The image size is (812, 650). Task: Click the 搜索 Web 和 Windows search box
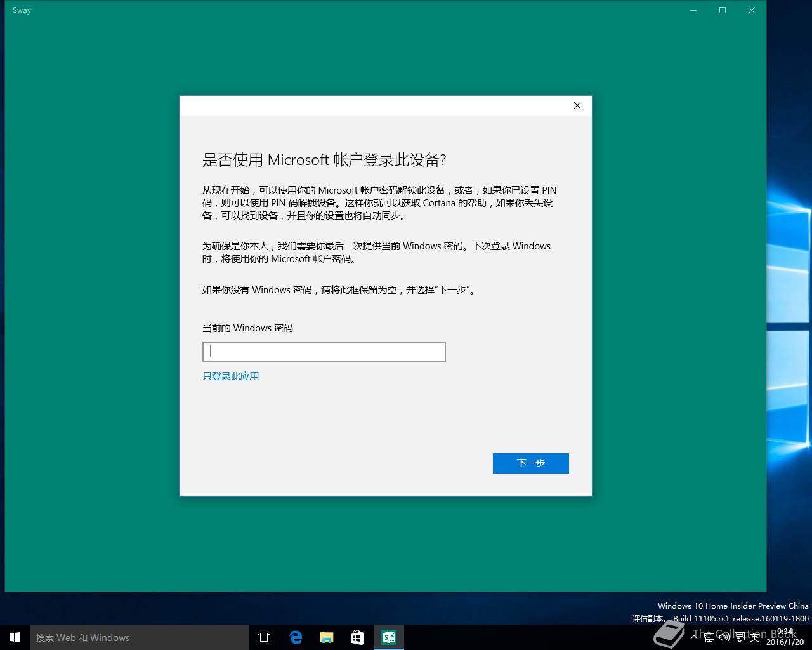[x=140, y=637]
